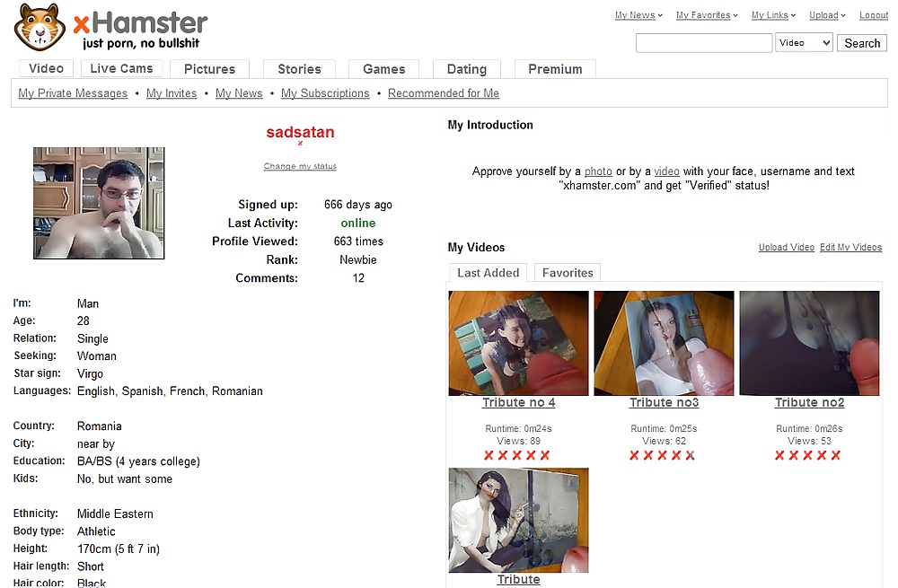Click the Edit My Videos link

pyautogui.click(x=850, y=248)
